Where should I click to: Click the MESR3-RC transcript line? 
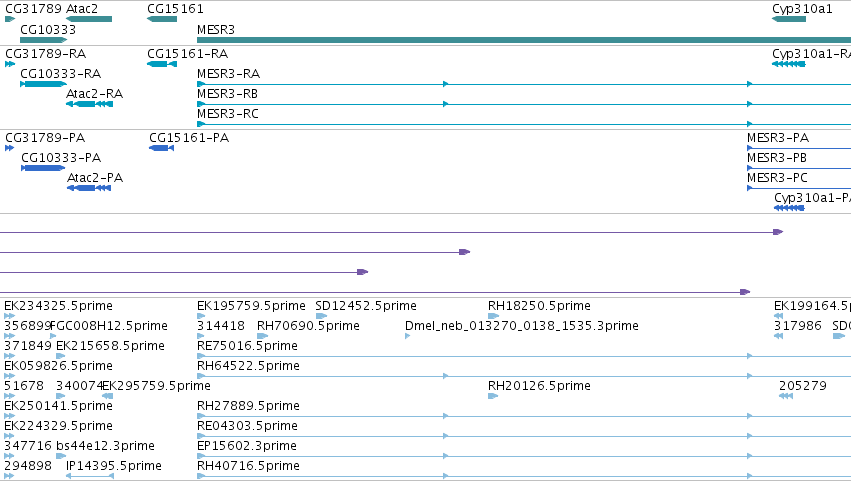[524, 124]
